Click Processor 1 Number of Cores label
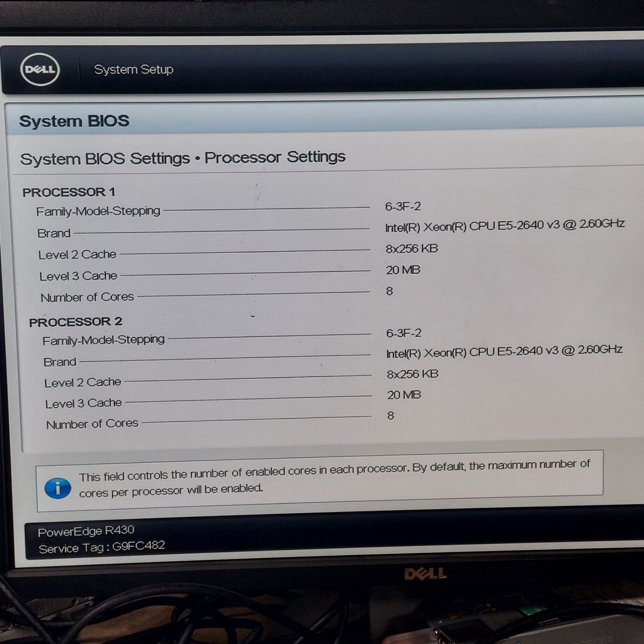The height and width of the screenshot is (644, 644). click(x=87, y=297)
